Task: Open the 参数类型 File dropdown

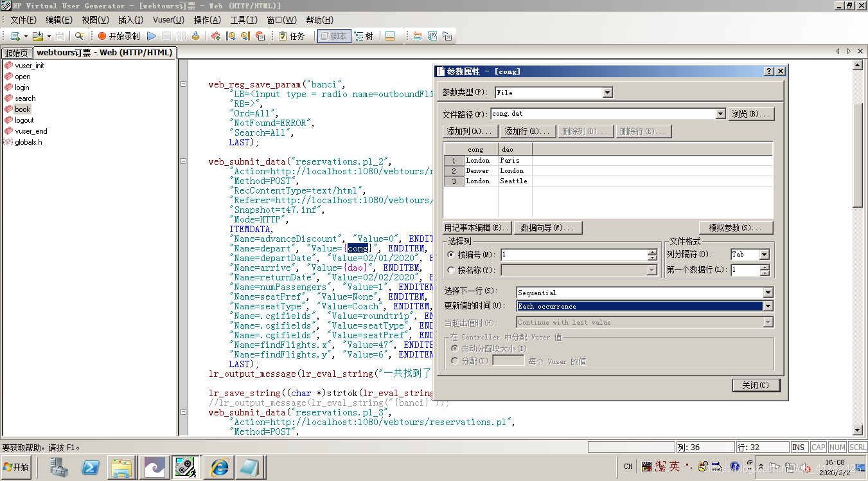Action: pyautogui.click(x=608, y=93)
